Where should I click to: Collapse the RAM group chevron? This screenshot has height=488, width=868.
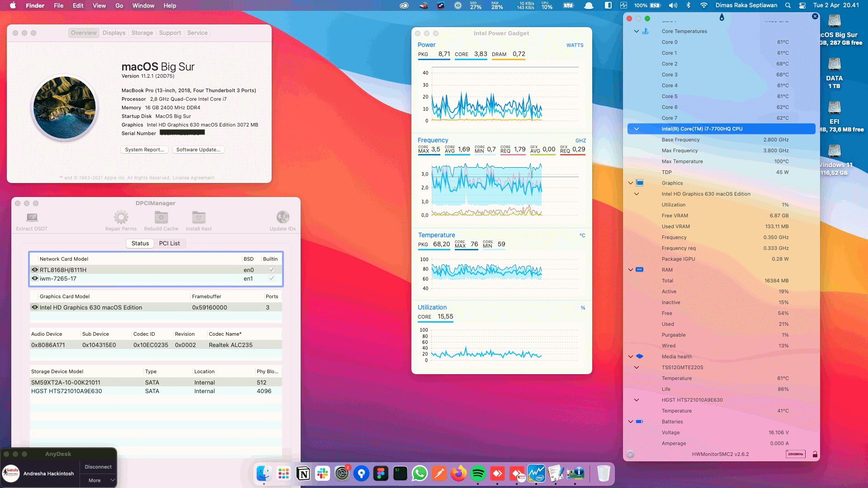coord(630,270)
